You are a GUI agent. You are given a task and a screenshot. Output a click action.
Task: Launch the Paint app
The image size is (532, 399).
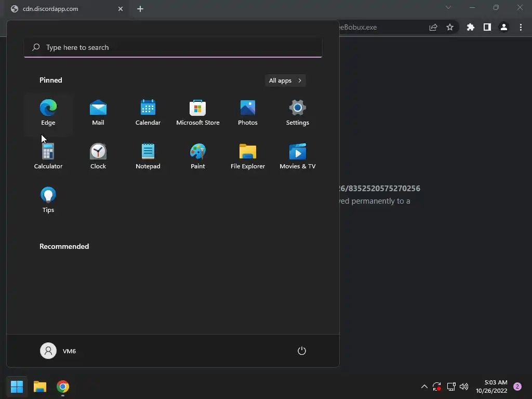[x=198, y=157]
